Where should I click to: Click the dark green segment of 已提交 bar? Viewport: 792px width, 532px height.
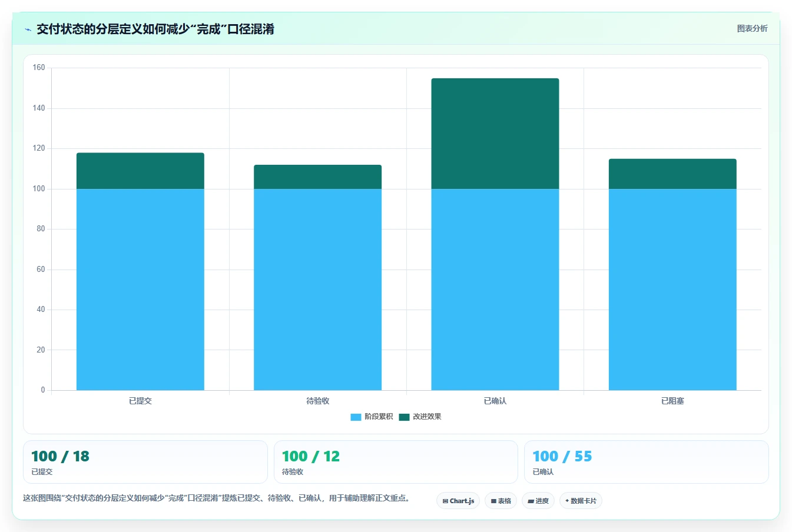tap(140, 171)
